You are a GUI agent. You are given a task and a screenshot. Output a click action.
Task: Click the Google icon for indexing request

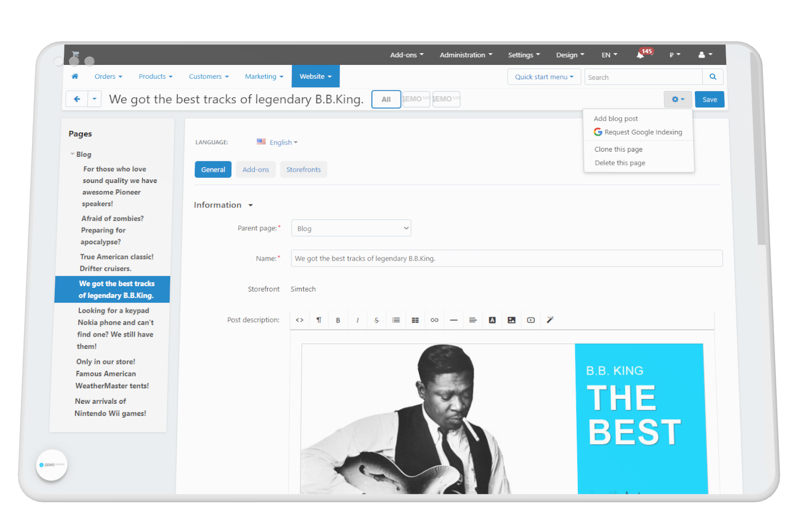[598, 132]
